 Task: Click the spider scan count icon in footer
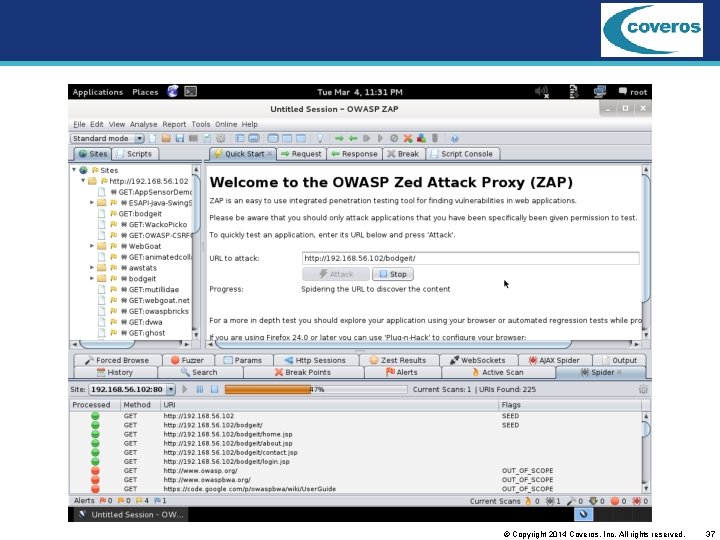553,501
